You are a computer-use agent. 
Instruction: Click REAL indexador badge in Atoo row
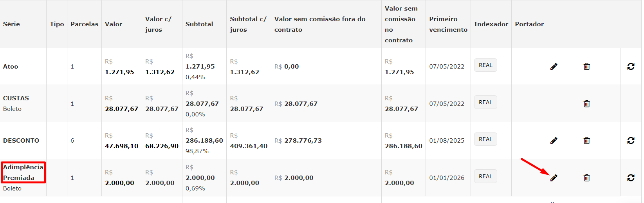[485, 65]
